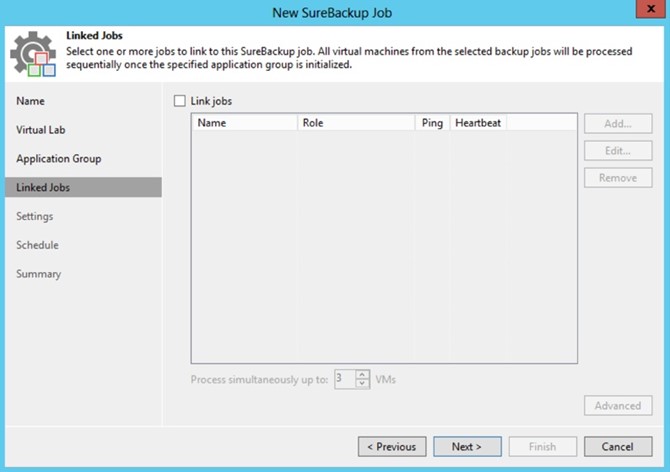Cancel the SureBackup job wizard
Viewport: 670px width, 472px height.
coord(618,446)
